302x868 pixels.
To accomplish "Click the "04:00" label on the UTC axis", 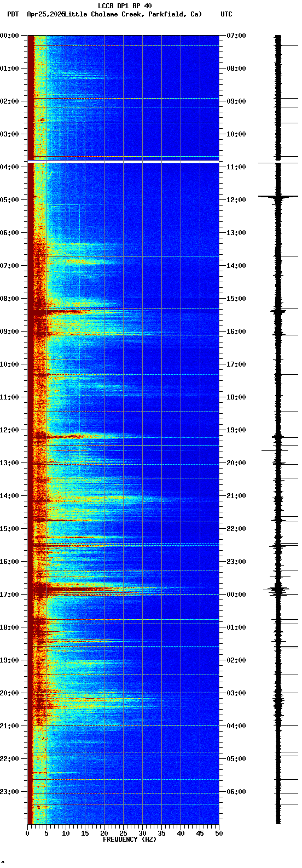I will point(236,726).
